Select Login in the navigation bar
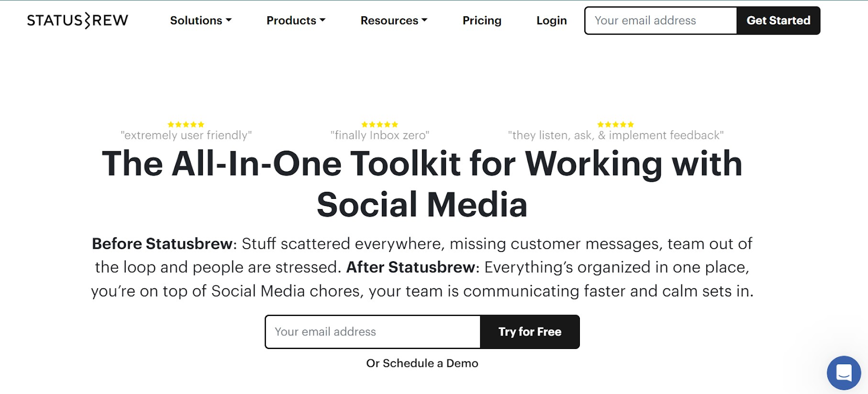Viewport: 868px width, 394px height. click(551, 21)
